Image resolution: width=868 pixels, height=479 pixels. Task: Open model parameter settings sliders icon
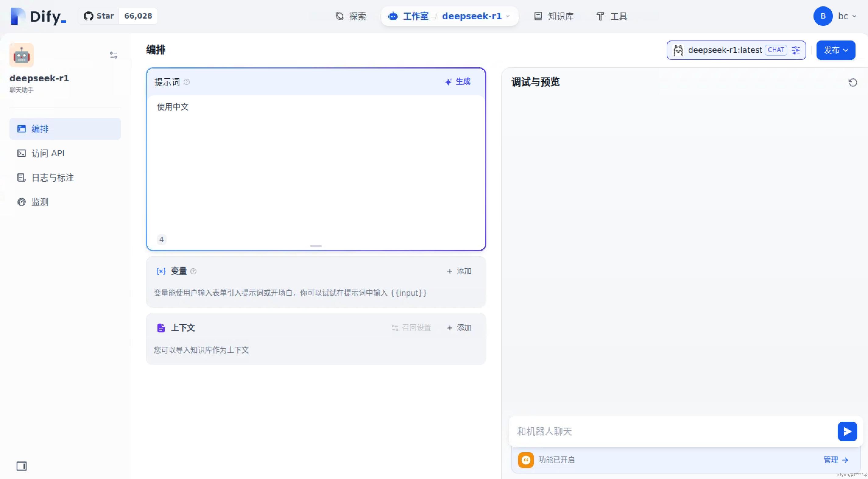(796, 50)
